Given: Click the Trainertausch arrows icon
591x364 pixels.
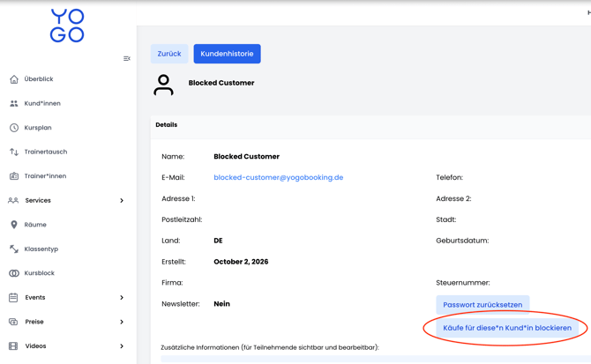Looking at the screenshot, I should click(x=14, y=152).
